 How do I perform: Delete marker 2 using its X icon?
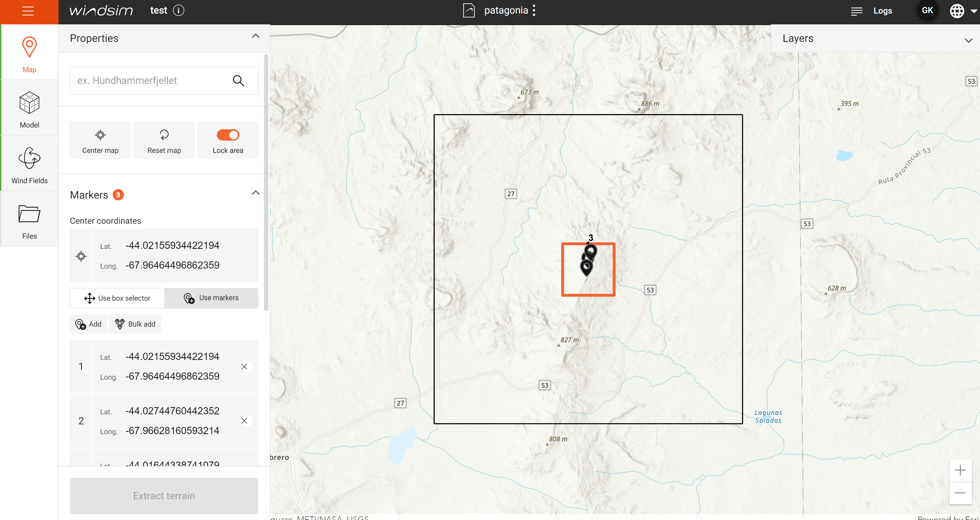point(244,421)
